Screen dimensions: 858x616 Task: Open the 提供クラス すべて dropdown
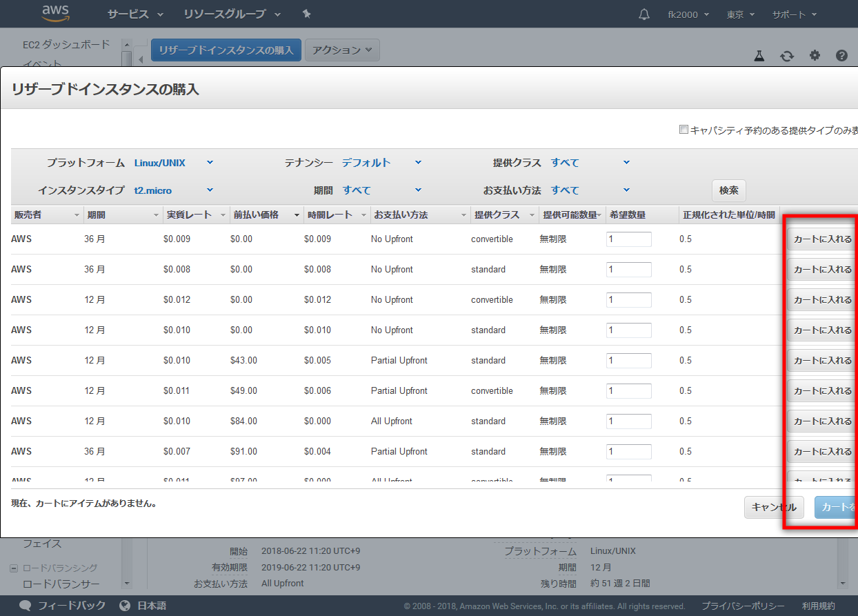(590, 163)
